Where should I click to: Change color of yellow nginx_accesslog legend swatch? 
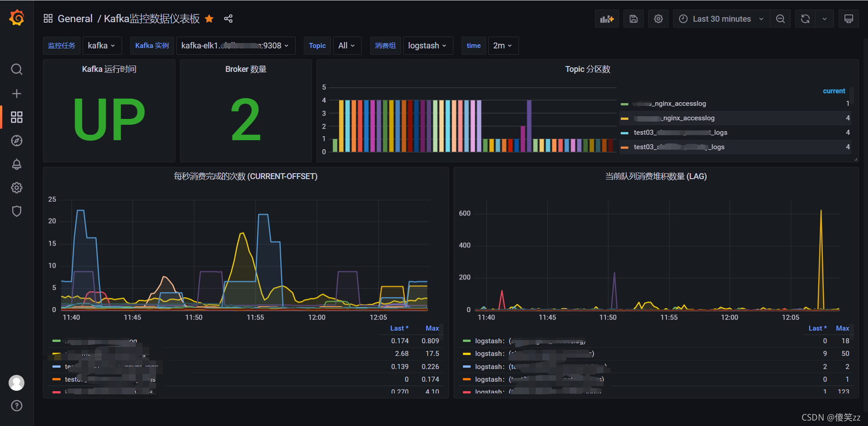coord(624,118)
